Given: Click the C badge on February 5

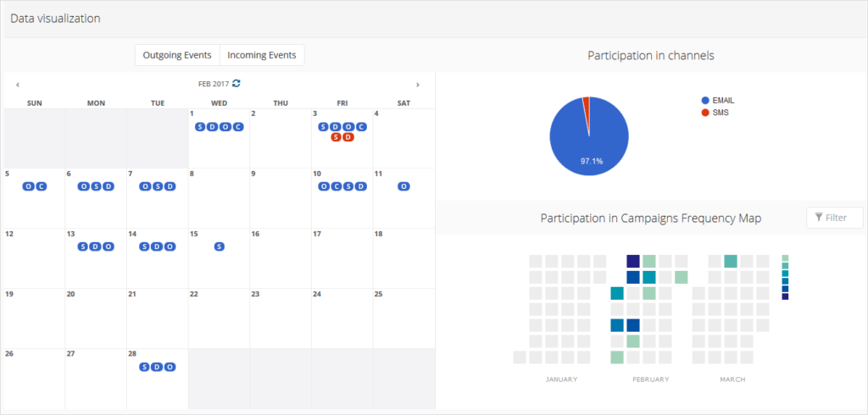Looking at the screenshot, I should coord(41,187).
